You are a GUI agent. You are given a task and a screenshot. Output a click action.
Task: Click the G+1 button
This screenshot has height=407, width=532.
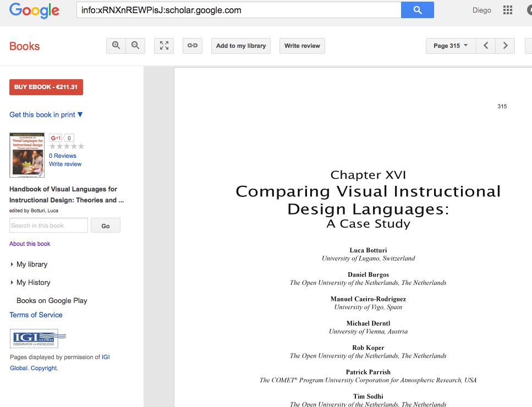click(x=56, y=138)
